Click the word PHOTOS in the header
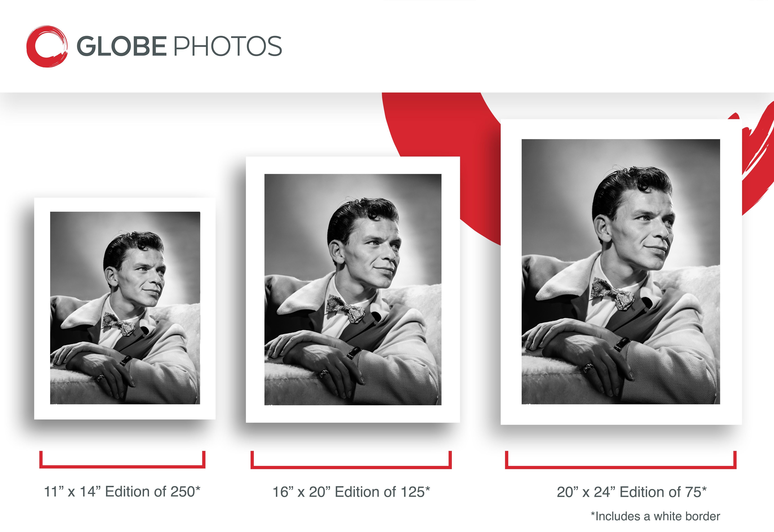Image resolution: width=774 pixels, height=532 pixels. 228,46
